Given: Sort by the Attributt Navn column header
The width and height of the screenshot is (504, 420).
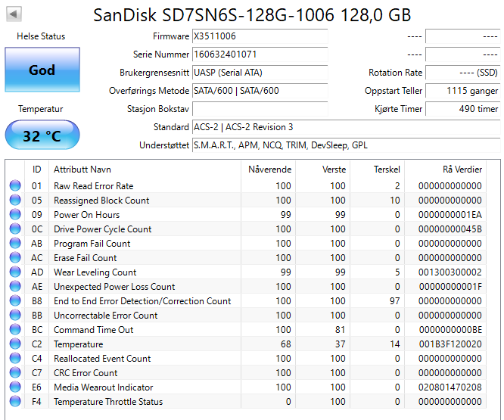Looking at the screenshot, I should point(82,169).
